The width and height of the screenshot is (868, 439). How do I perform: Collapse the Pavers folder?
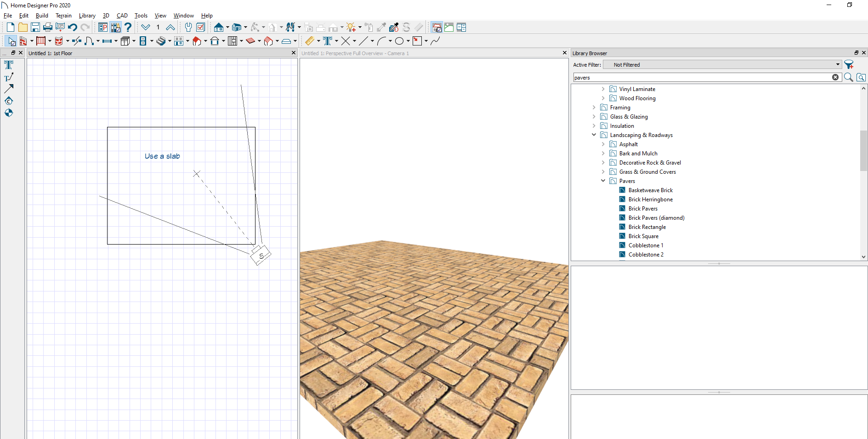tap(603, 181)
